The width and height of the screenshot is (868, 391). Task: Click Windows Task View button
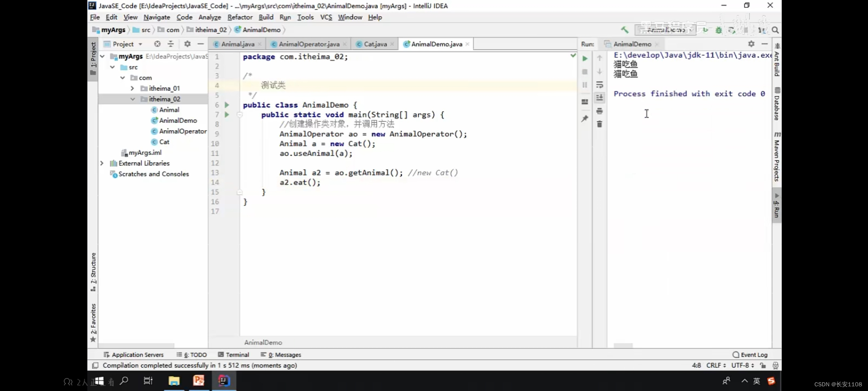click(x=148, y=381)
